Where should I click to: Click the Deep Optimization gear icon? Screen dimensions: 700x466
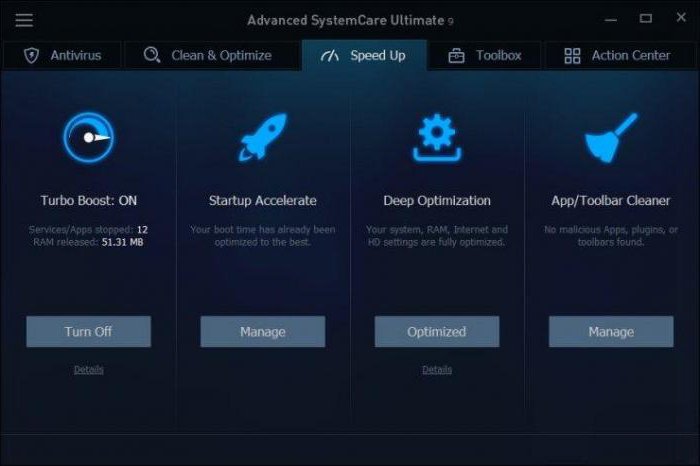(437, 137)
